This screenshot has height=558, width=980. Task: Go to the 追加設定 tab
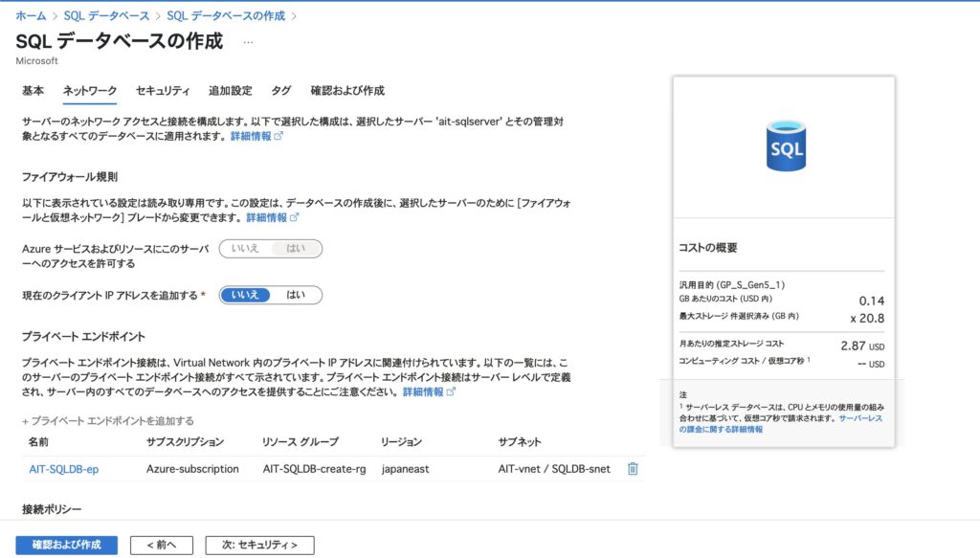click(x=230, y=91)
